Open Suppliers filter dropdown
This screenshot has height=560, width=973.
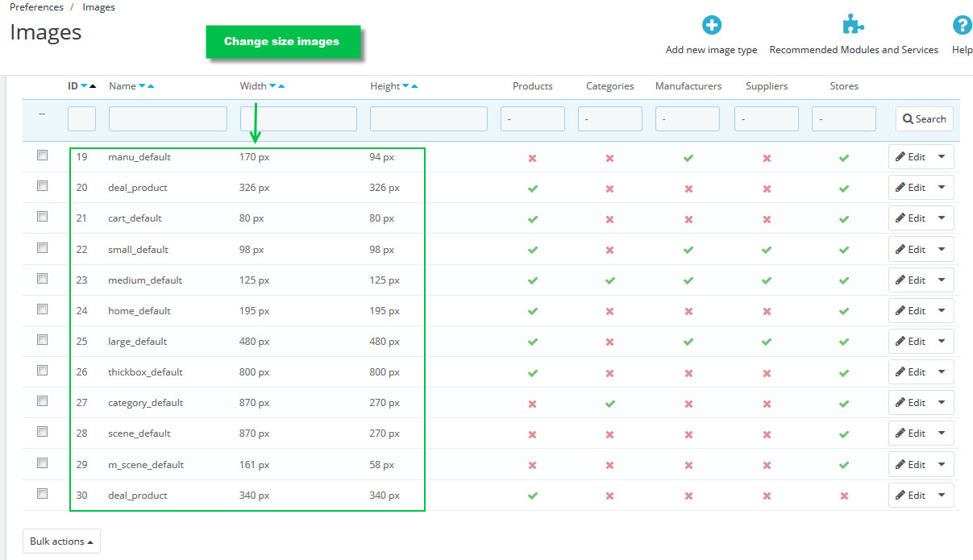click(767, 119)
